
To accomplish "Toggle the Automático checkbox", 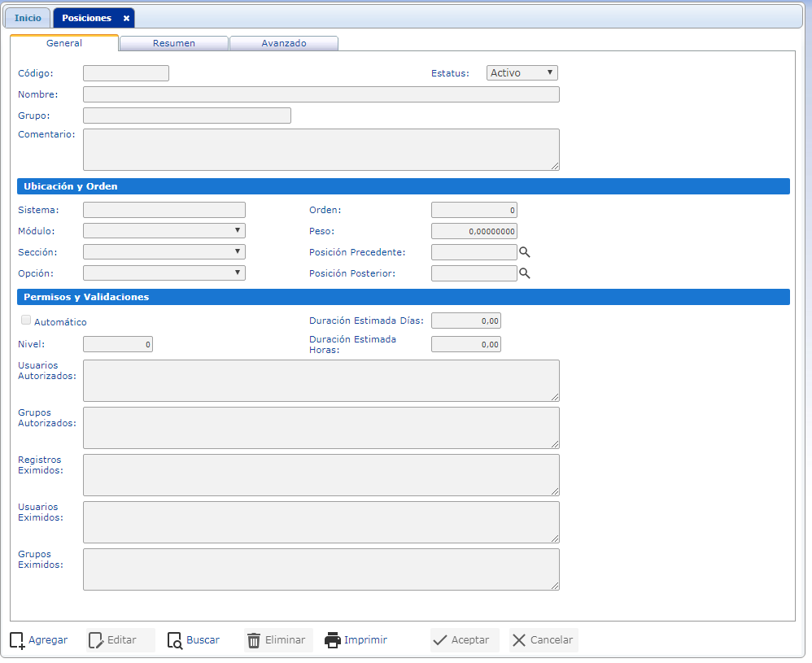I will tap(26, 321).
